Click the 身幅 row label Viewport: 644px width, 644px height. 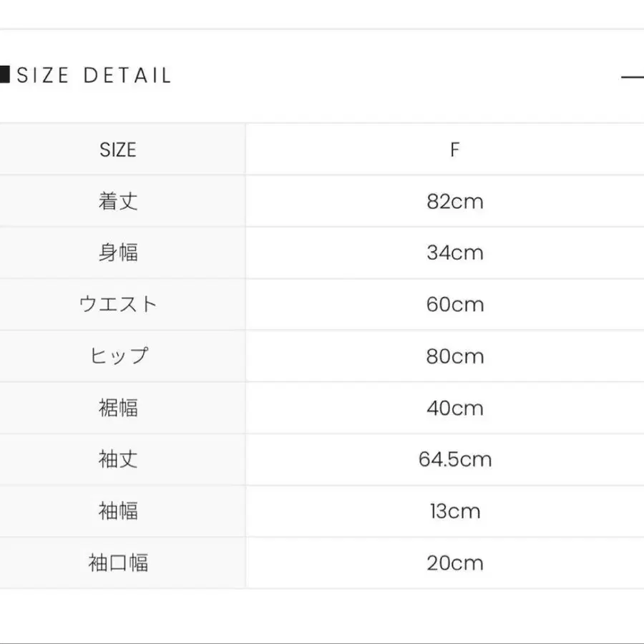point(118,253)
